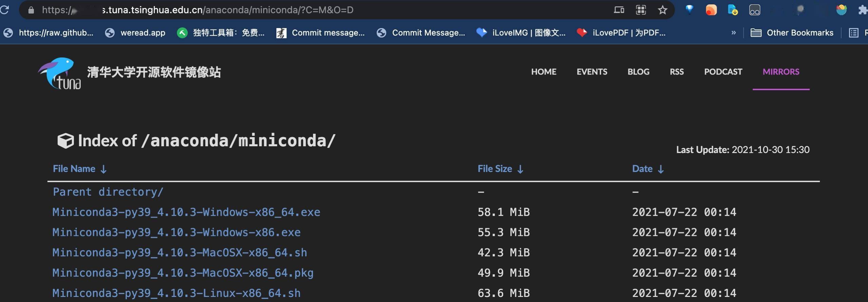Open the colorful salad bowl extension
868x302 pixels.
tap(841, 10)
